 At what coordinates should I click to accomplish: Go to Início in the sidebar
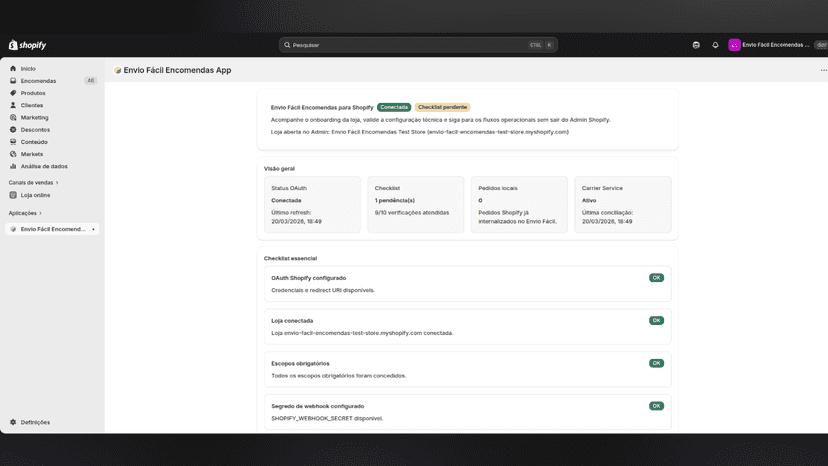28,69
